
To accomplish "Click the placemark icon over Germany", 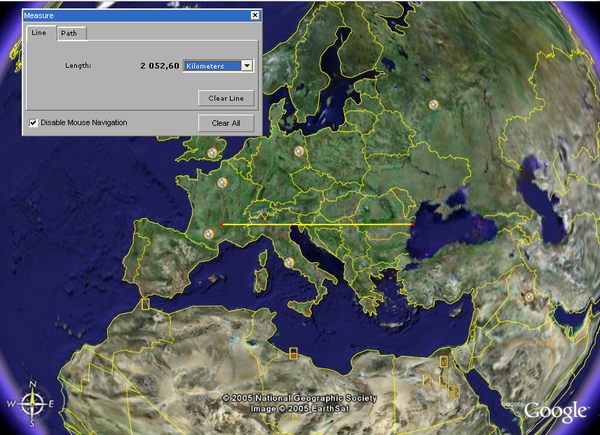I will (299, 152).
